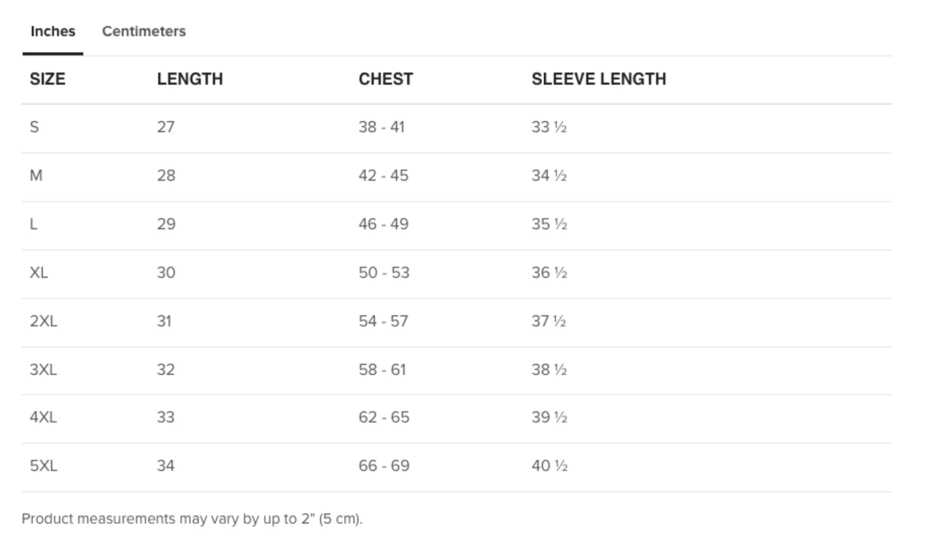932x560 pixels.
Task: Click the 3XL size row label
Action: tap(43, 370)
